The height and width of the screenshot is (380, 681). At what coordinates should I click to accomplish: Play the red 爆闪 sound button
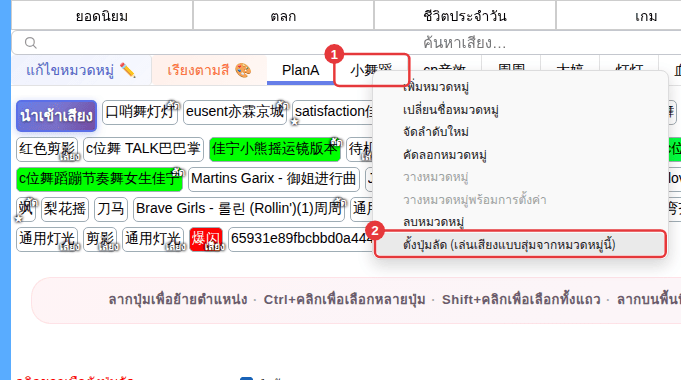click(206, 239)
